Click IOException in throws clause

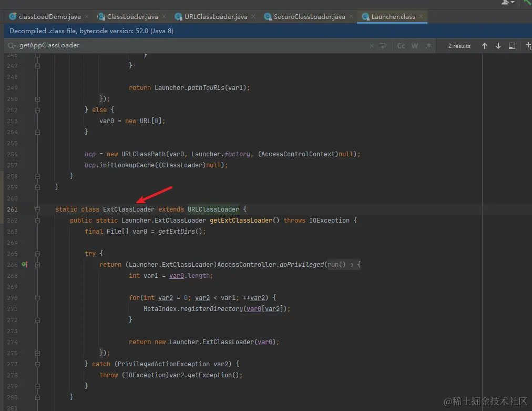[329, 220]
